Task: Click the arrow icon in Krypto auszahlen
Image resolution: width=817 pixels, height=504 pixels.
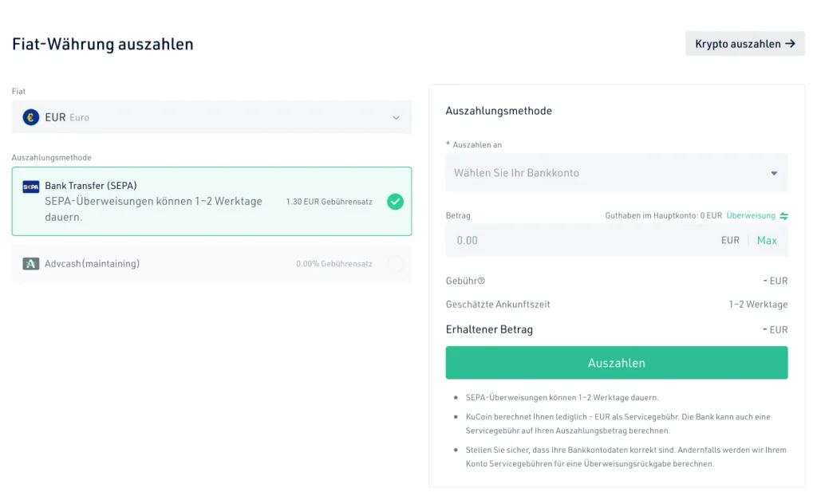Action: point(790,44)
